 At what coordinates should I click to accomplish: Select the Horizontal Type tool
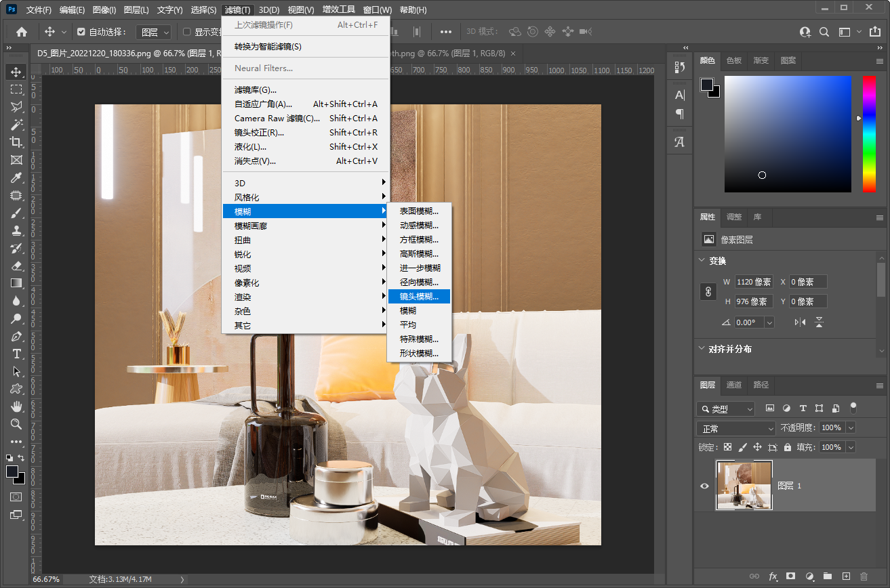[x=16, y=354]
